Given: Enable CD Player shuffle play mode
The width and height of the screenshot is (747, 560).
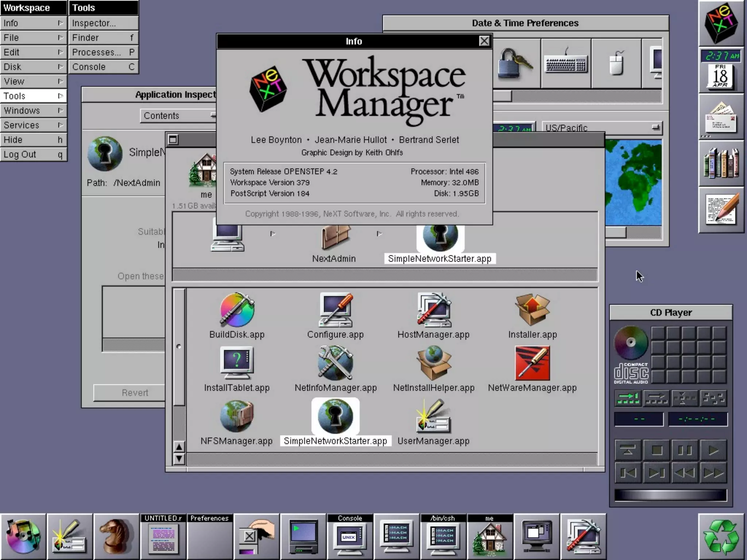Looking at the screenshot, I should click(713, 398).
